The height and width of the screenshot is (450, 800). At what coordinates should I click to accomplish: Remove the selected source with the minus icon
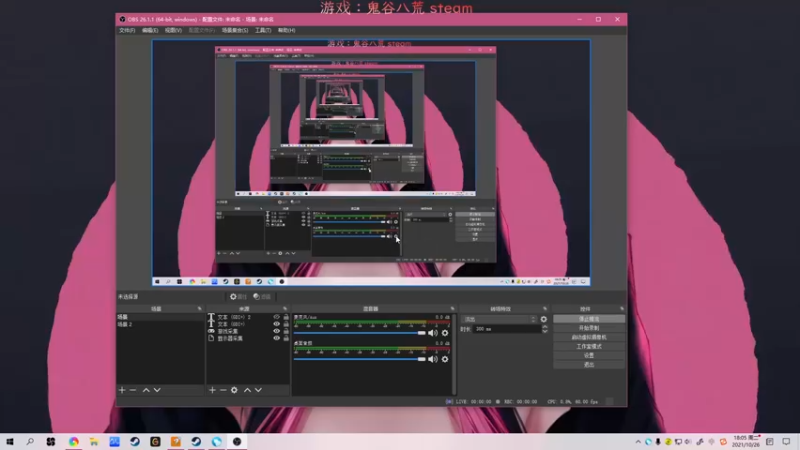(x=223, y=390)
